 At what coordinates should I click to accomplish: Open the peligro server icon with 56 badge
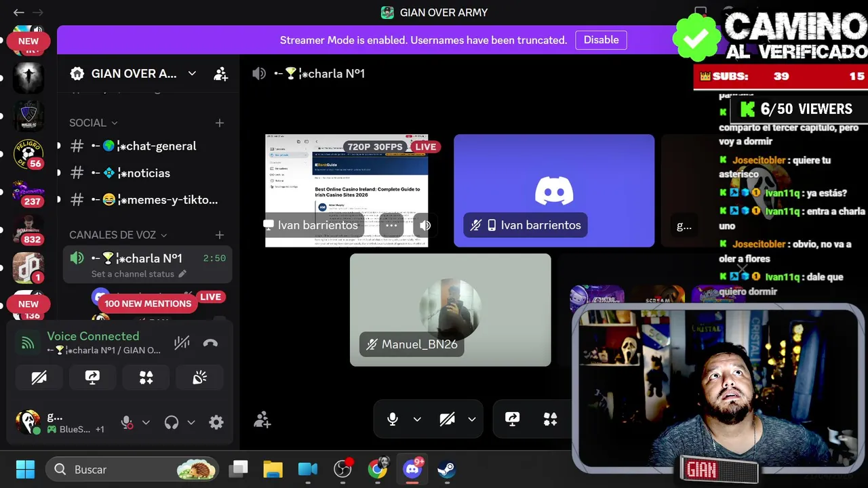(28, 155)
